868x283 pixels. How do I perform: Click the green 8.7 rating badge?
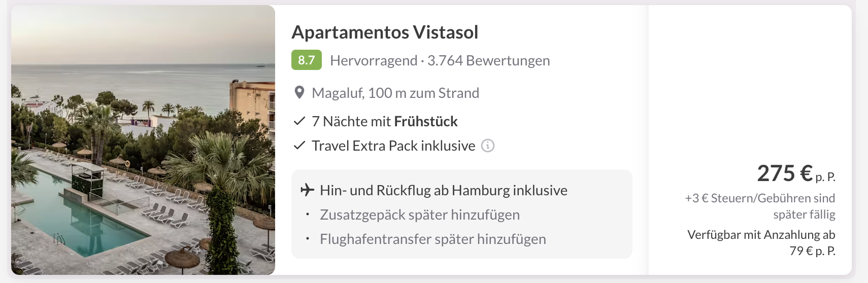[306, 60]
